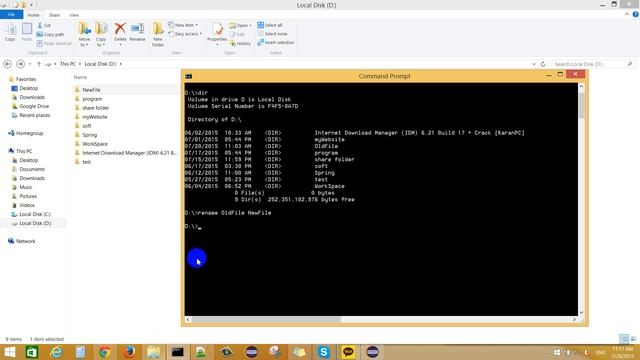Select the myWebsite folder
The height and width of the screenshot is (360, 640).
[x=95, y=117]
